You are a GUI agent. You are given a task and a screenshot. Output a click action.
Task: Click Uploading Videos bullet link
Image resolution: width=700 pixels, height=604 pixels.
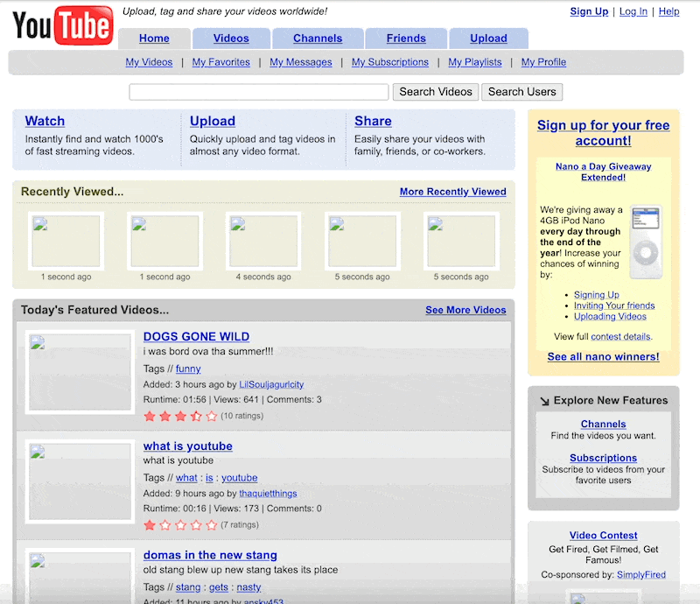(610, 316)
